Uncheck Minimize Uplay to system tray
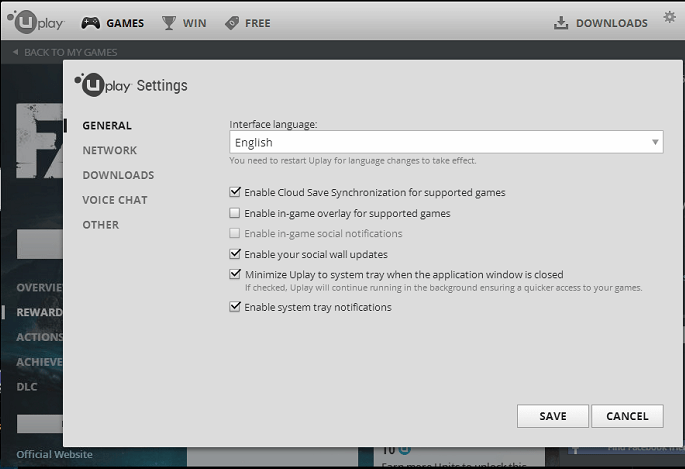Image resolution: width=685 pixels, height=469 pixels. [x=235, y=274]
